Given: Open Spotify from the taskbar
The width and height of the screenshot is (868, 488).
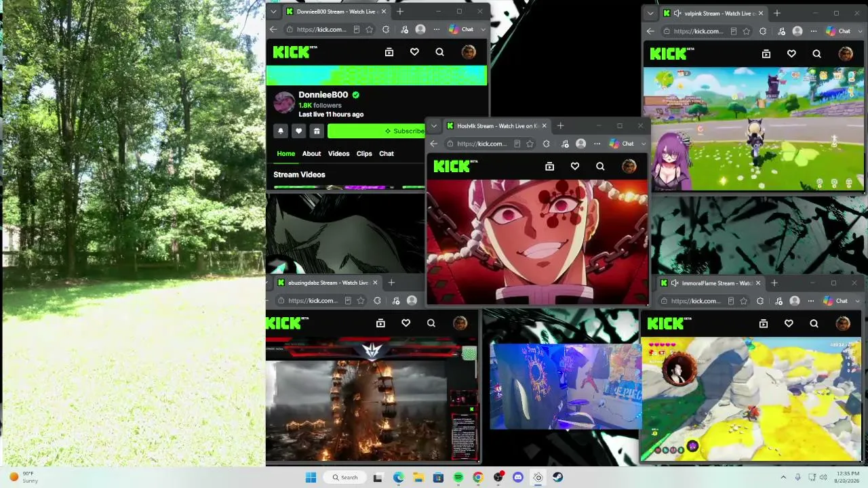Looking at the screenshot, I should tap(458, 478).
